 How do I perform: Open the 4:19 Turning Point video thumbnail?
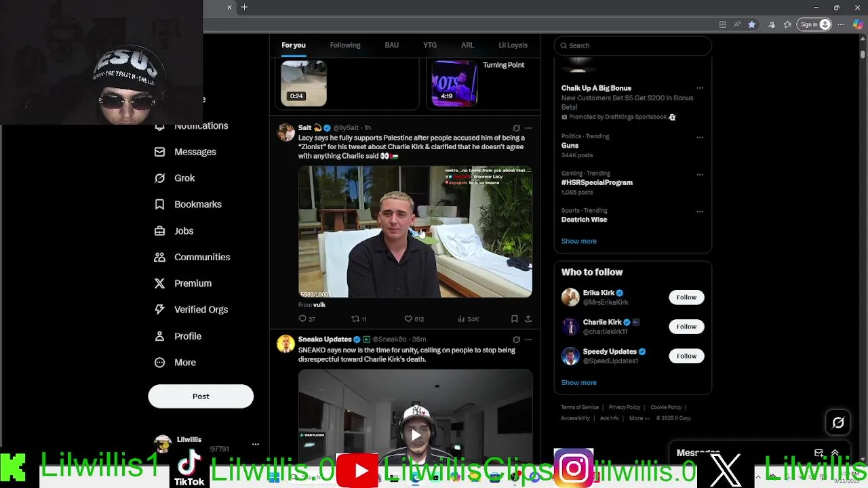tap(454, 83)
